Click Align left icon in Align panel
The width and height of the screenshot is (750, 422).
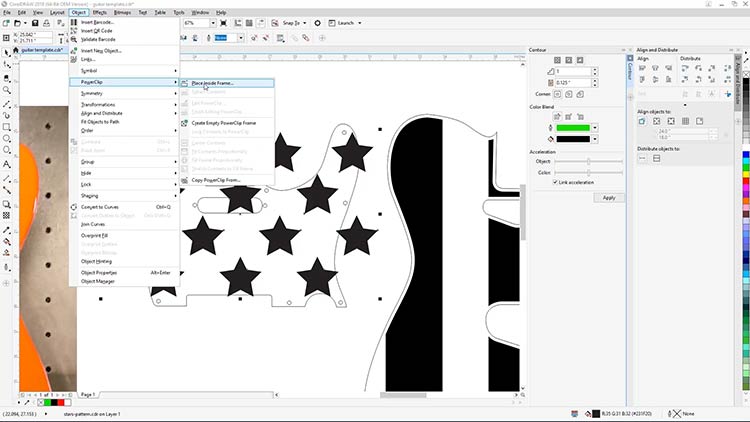[642, 68]
